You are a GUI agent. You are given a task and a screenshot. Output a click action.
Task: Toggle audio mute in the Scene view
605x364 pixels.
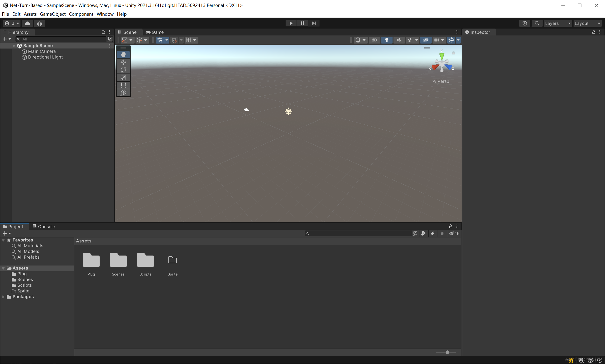[x=399, y=40]
